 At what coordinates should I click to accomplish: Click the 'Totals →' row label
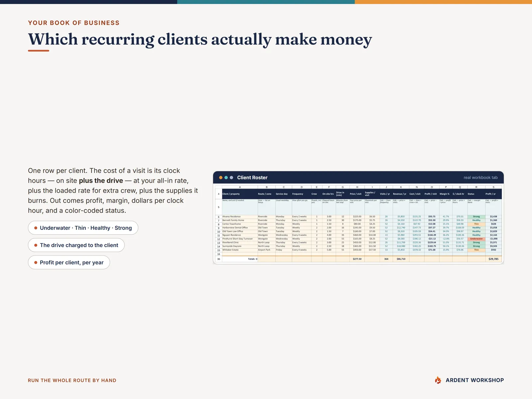252,259
